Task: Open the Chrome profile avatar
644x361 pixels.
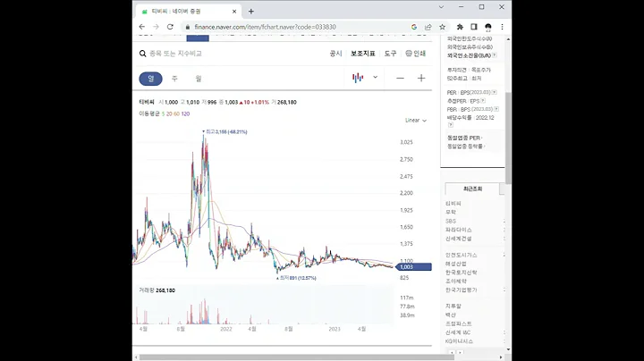Action: click(x=488, y=27)
